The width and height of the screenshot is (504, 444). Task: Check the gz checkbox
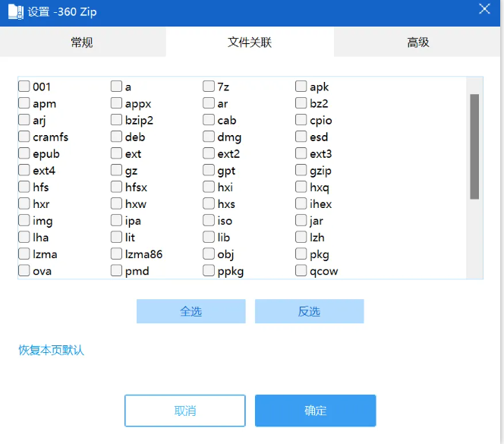click(x=116, y=170)
